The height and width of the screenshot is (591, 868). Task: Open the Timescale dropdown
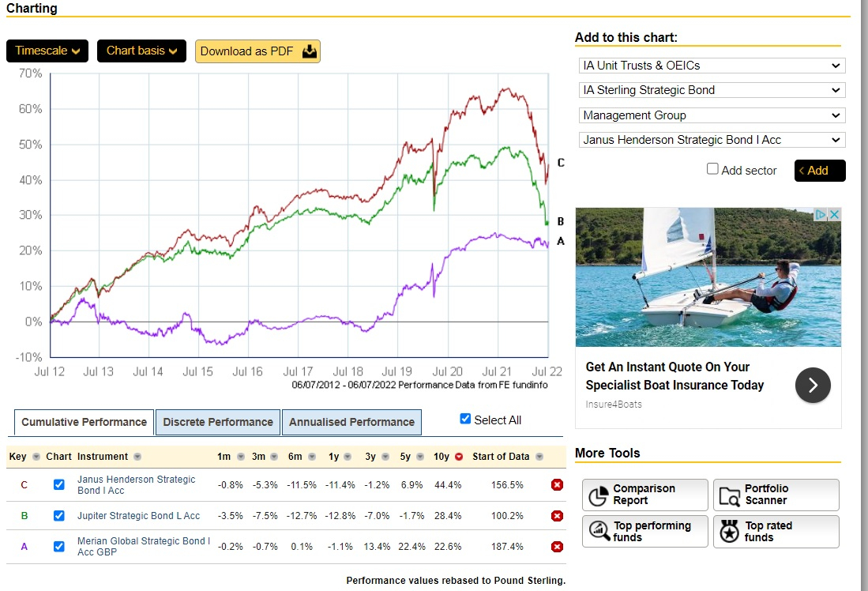tap(47, 51)
